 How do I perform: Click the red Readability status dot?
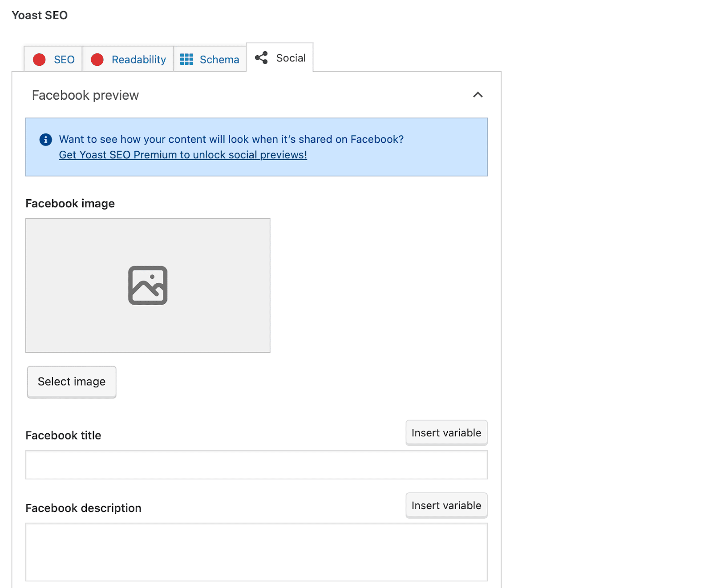[x=97, y=59]
